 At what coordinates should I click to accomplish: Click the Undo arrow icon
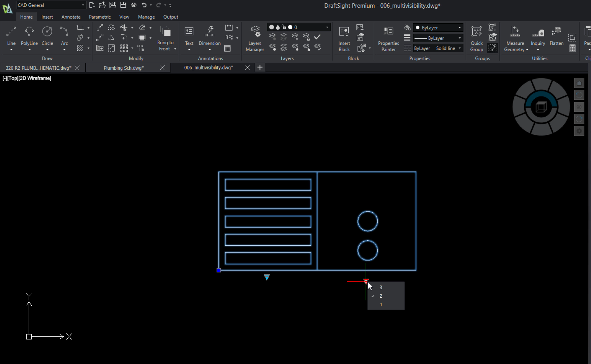(144, 5)
